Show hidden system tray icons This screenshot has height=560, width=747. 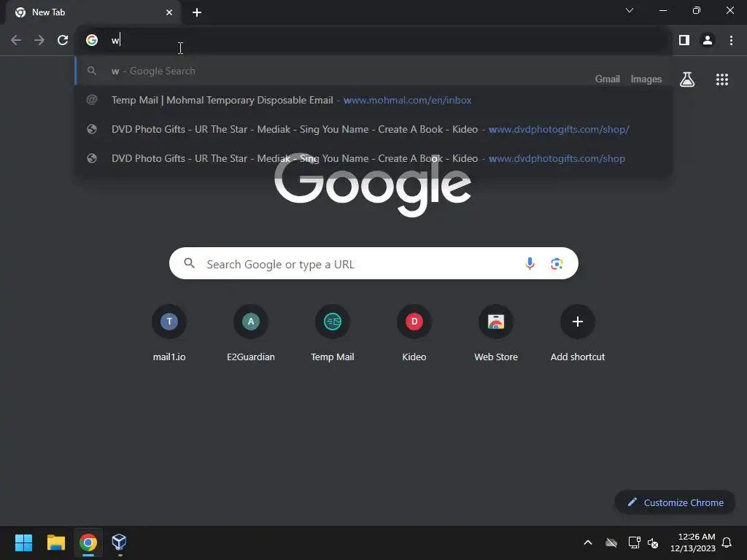click(x=588, y=542)
